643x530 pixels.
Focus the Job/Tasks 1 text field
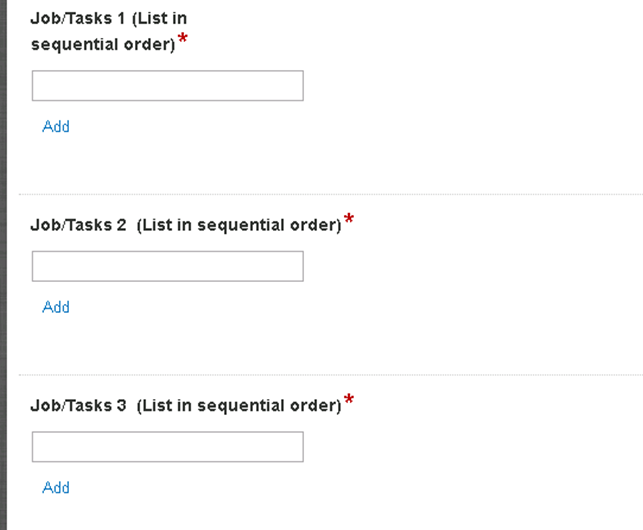[168, 86]
